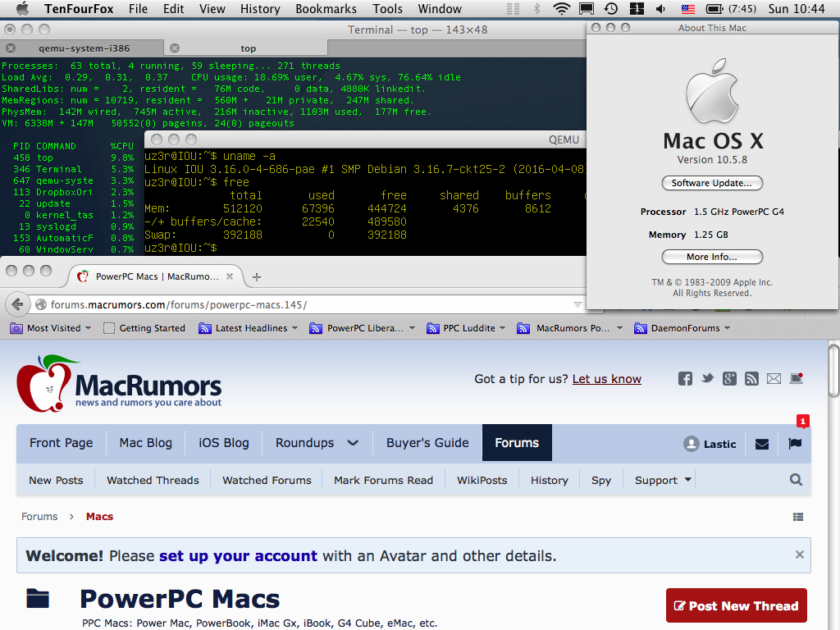Click the browser back arrow button
The height and width of the screenshot is (630, 840).
coord(17,304)
